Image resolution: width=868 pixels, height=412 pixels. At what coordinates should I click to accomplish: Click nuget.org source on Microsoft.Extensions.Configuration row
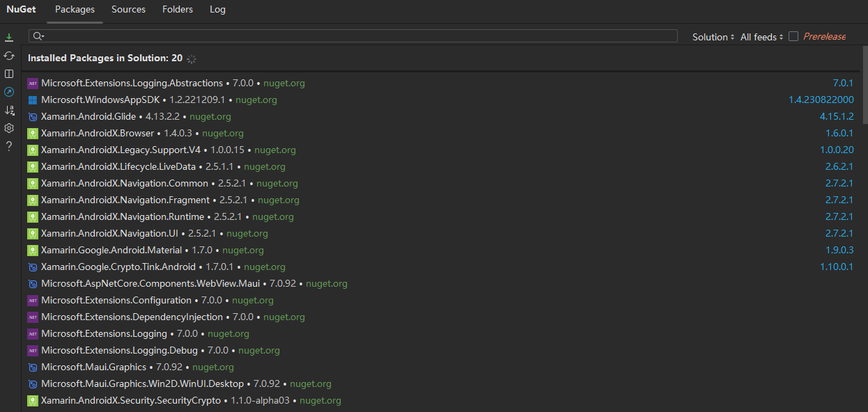[253, 300]
